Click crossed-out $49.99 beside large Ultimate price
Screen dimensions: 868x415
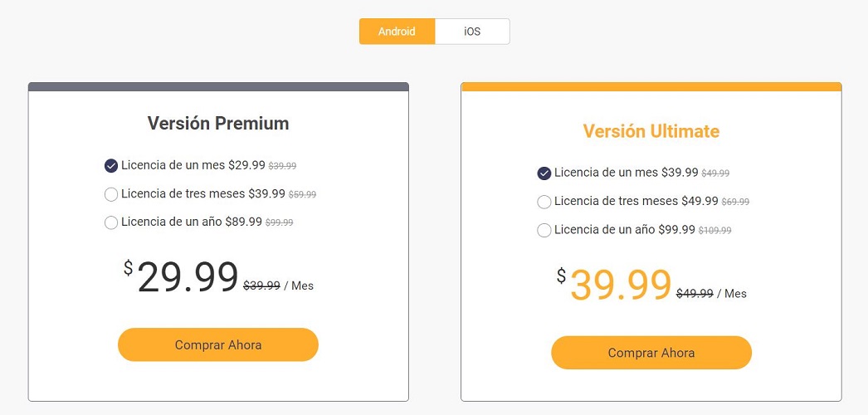(x=695, y=293)
